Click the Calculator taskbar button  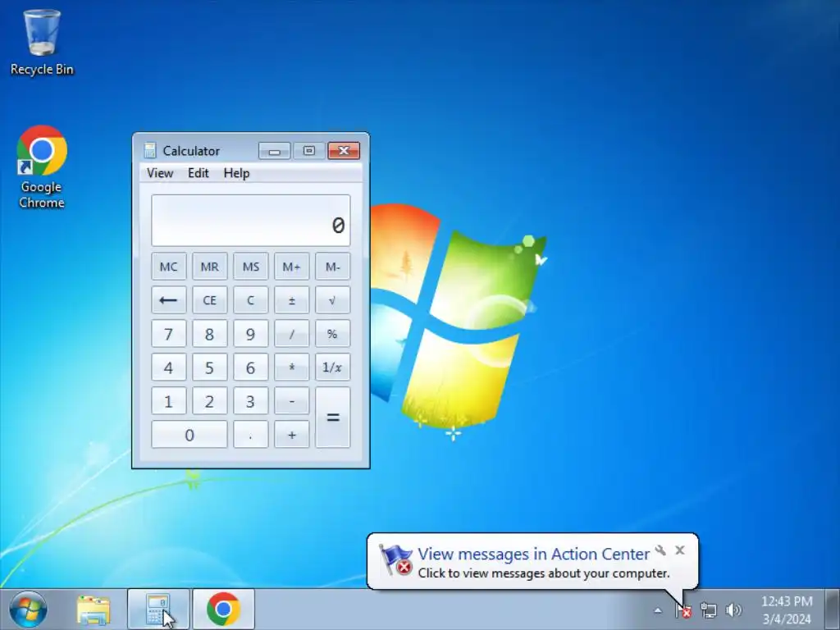pyautogui.click(x=158, y=609)
